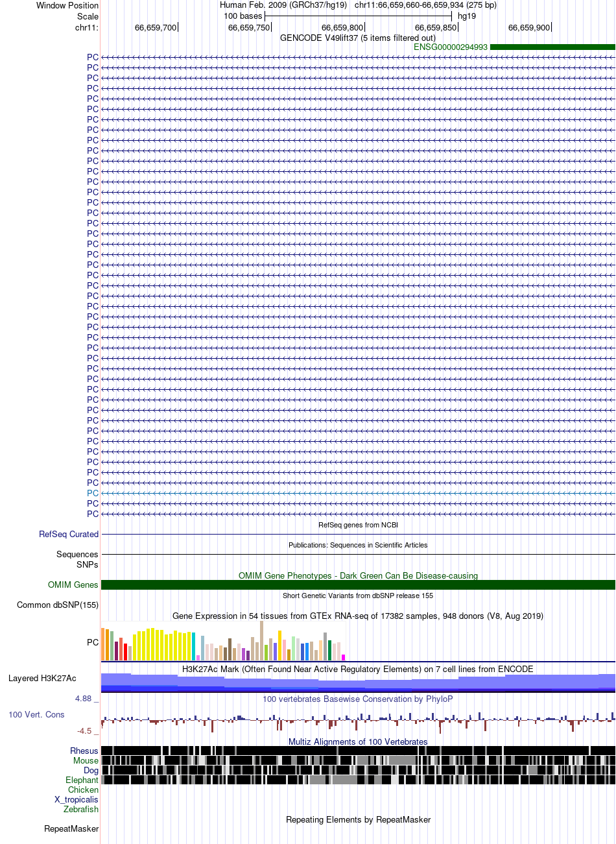Image resolution: width=616 pixels, height=844 pixels.
Task: Click the RefSeq Curated track label
Action: [x=69, y=535]
